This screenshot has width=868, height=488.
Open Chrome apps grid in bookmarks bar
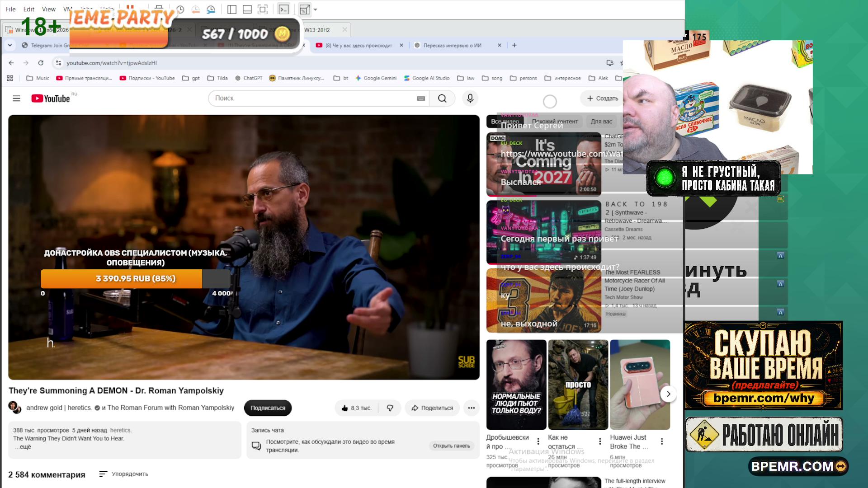click(10, 78)
